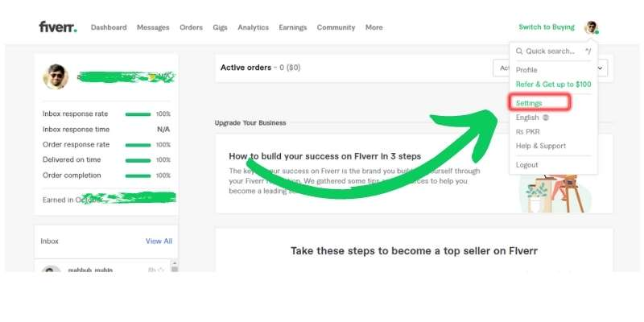The width and height of the screenshot is (644, 322).
Task: Open Settings from the user menu
Action: [529, 103]
